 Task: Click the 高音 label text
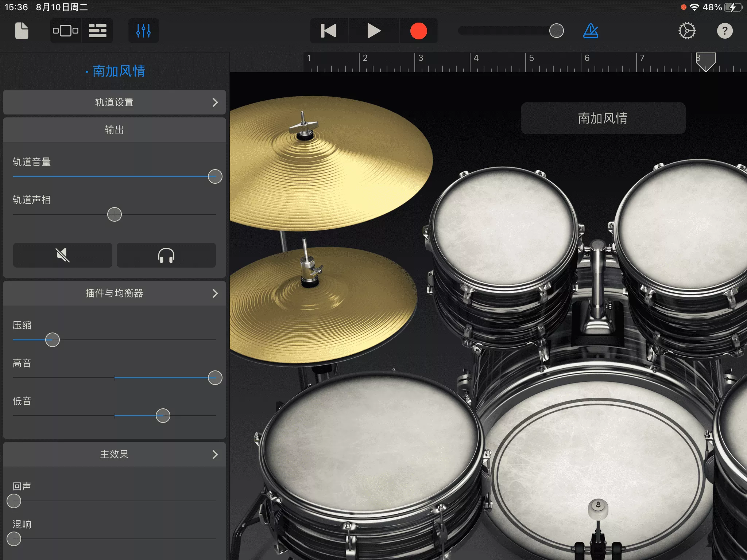click(22, 363)
